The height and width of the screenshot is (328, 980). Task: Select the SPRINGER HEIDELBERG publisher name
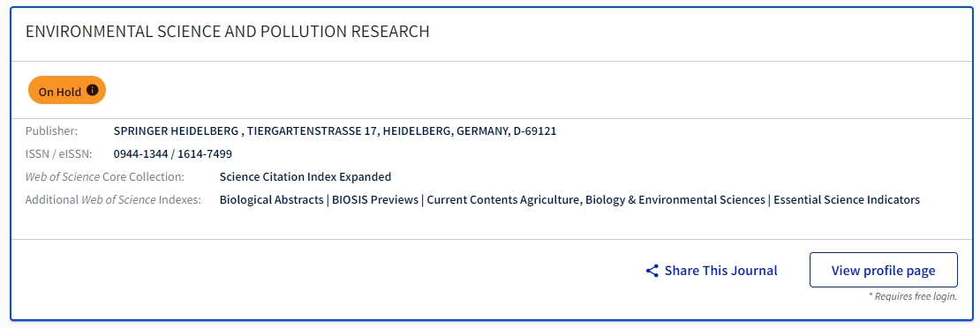pyautogui.click(x=176, y=131)
